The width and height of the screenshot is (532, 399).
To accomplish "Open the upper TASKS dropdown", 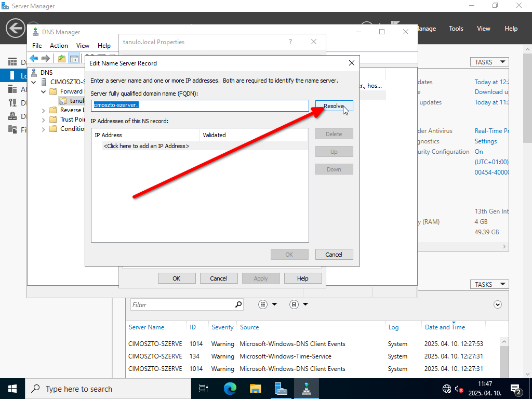I will pyautogui.click(x=489, y=62).
